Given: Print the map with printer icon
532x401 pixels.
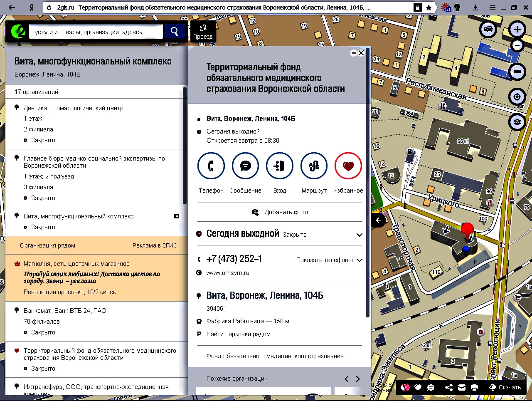Looking at the screenshot, I should [x=475, y=387].
